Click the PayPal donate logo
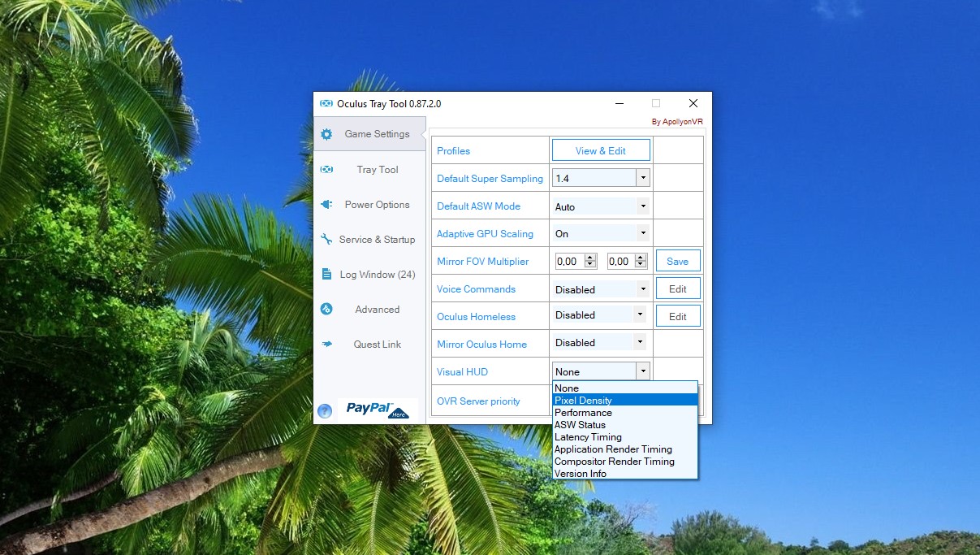980x555 pixels. point(378,409)
